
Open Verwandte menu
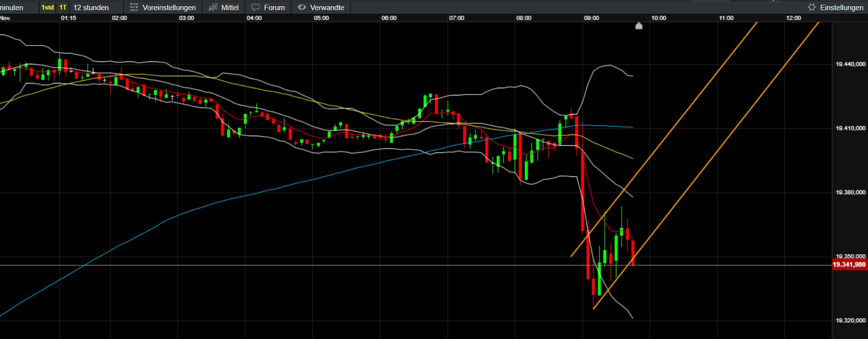pyautogui.click(x=321, y=7)
